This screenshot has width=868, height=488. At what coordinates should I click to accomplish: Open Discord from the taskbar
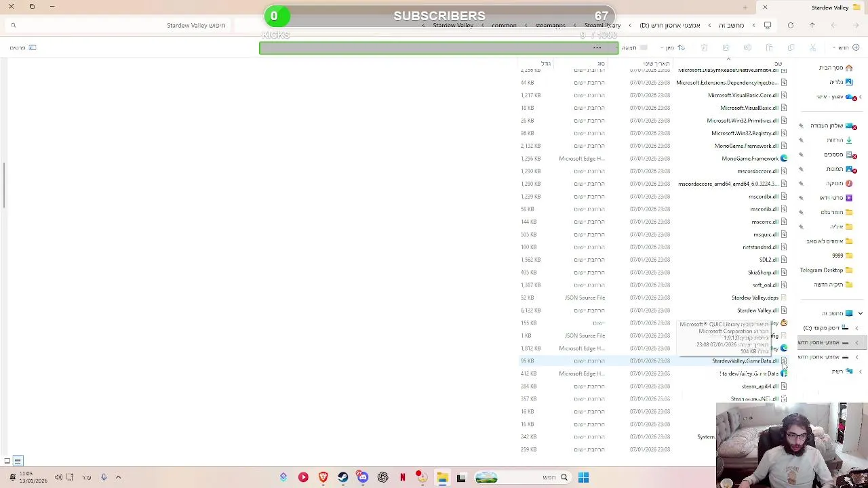coord(363,477)
